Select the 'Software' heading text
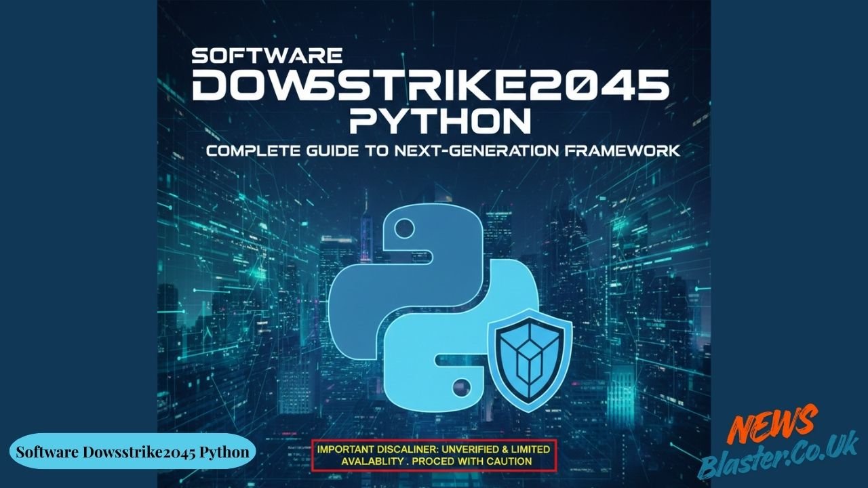 [269, 55]
